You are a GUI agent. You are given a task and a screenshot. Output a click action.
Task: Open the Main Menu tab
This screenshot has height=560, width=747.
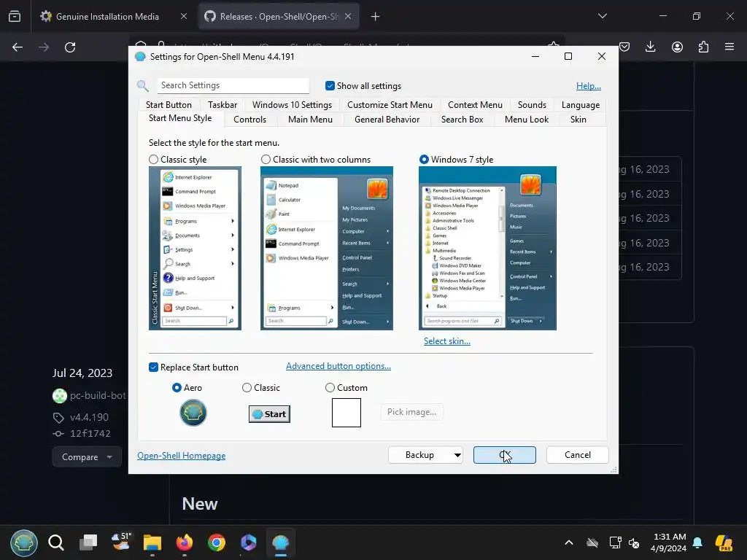click(310, 120)
